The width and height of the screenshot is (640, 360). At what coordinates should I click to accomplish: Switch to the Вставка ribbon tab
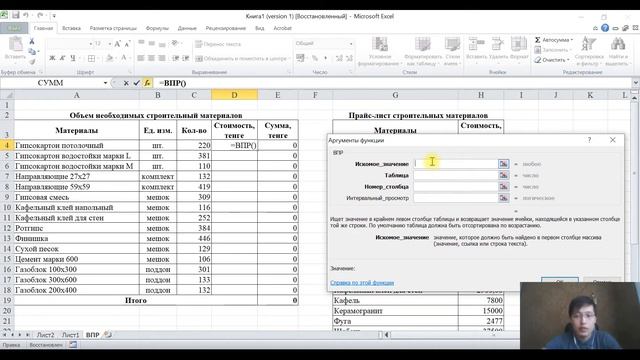(71, 28)
